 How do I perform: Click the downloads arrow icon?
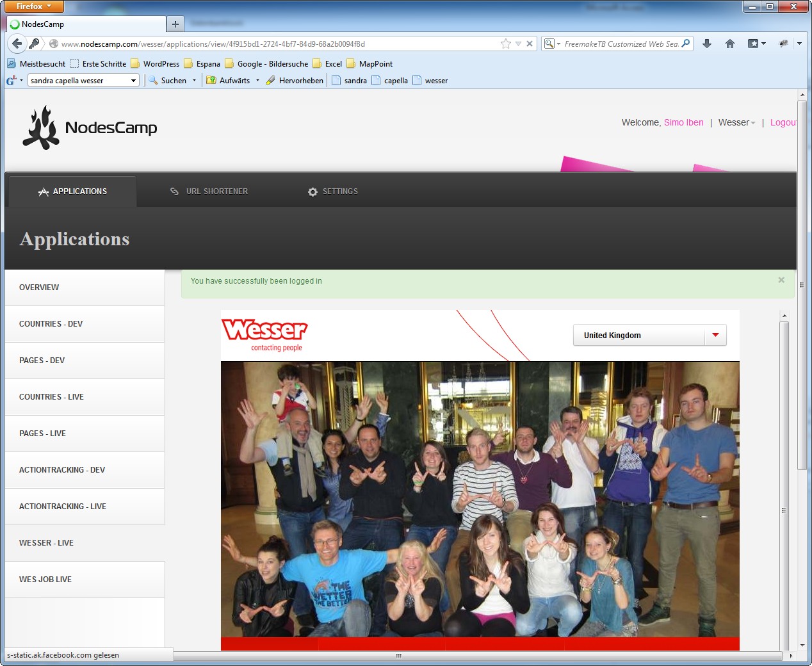pyautogui.click(x=707, y=44)
